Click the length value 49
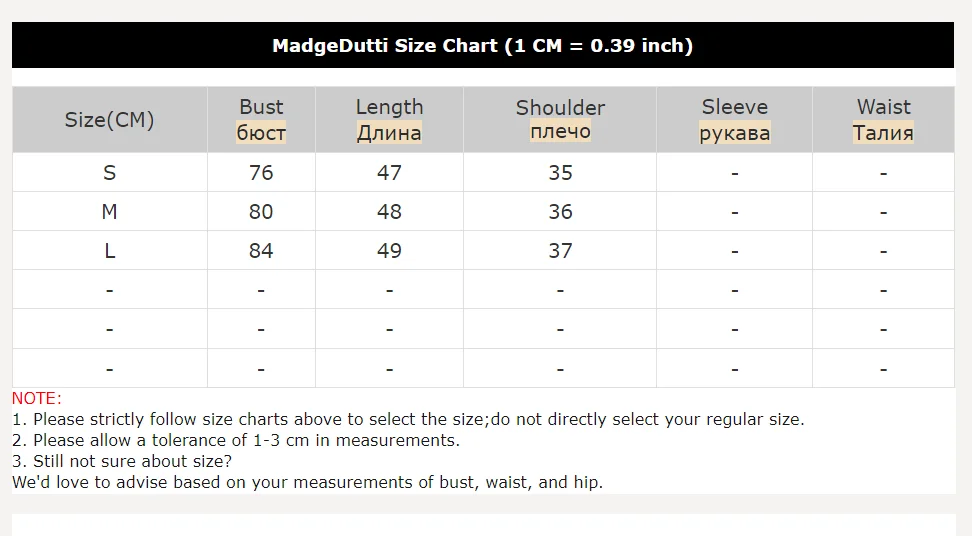 tap(389, 251)
